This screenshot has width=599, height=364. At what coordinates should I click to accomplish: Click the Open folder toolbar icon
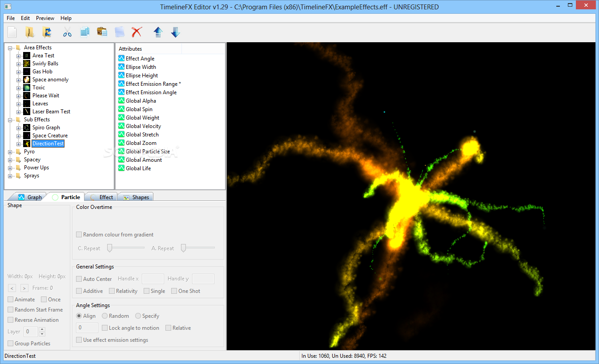[x=29, y=32]
